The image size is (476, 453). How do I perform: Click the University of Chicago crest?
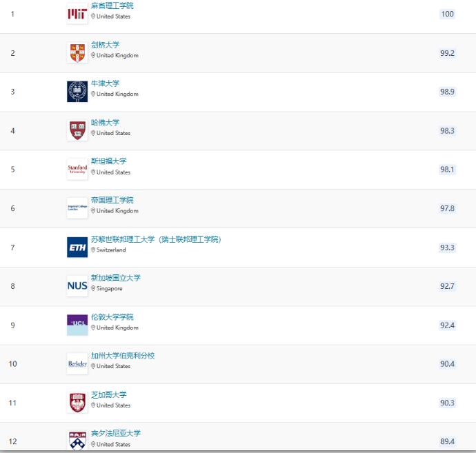point(77,402)
